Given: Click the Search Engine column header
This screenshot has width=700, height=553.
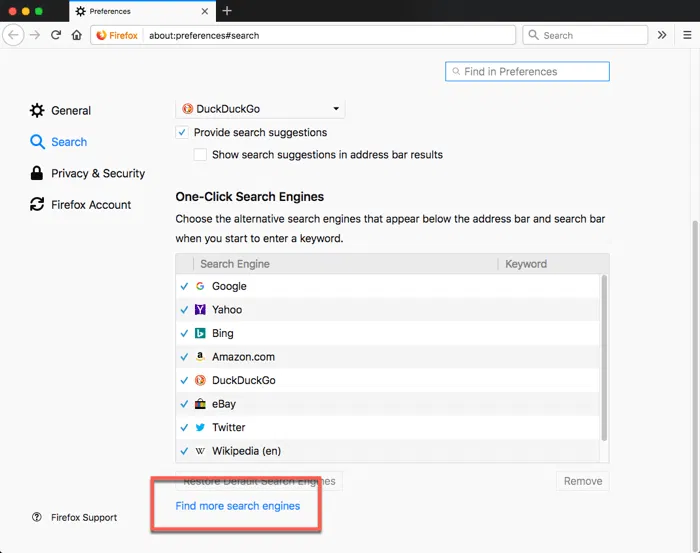Looking at the screenshot, I should click(x=345, y=264).
